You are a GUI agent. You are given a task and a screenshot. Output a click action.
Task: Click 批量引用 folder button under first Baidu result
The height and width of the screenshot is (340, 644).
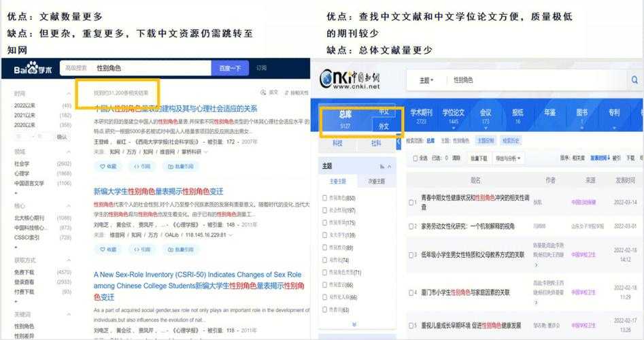[179, 166]
